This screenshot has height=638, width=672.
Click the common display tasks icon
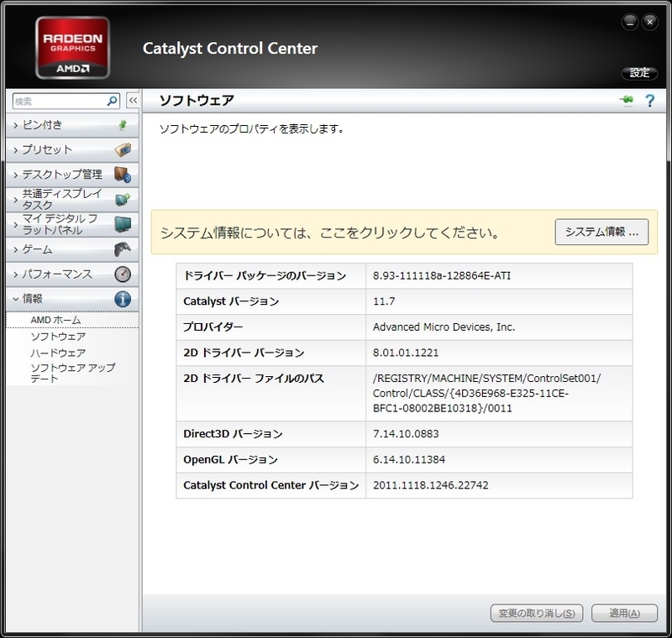[x=123, y=200]
